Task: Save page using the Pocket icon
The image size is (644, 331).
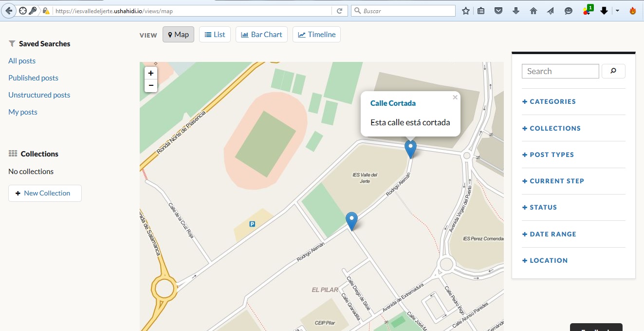Action: pos(498,11)
